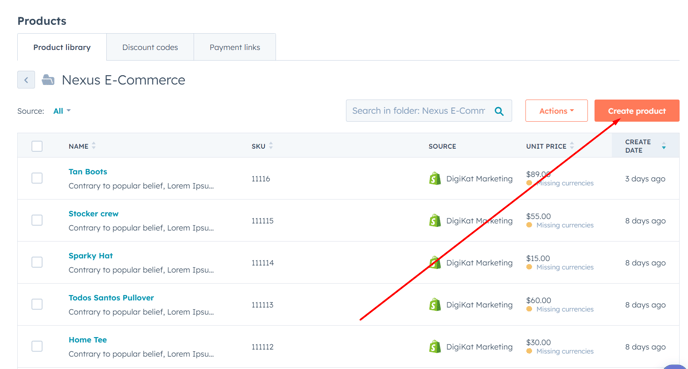Click DigiKat Marketing in Tan Boots row
The height and width of the screenshot is (369, 688).
pyautogui.click(x=479, y=179)
